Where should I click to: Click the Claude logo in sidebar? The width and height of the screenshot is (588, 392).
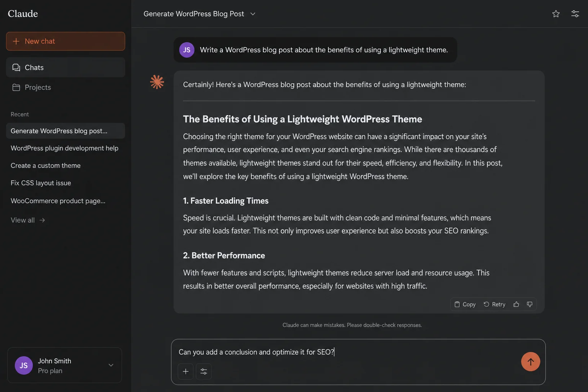[x=23, y=14]
